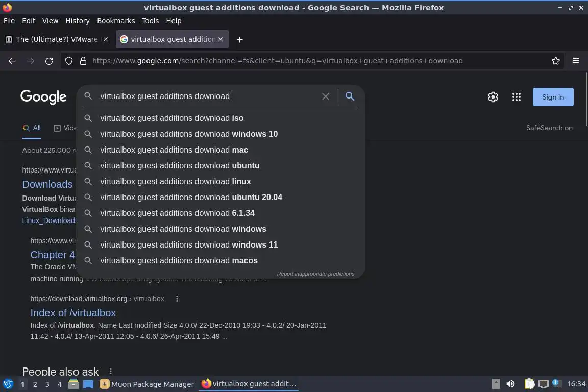Click inside the Google search input field

[x=208, y=96]
